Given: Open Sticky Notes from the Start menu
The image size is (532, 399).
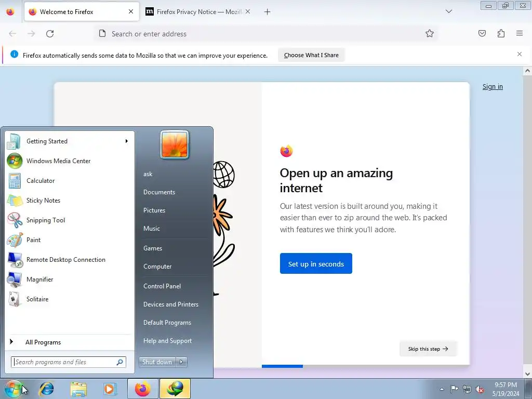Looking at the screenshot, I should (x=70, y=200).
